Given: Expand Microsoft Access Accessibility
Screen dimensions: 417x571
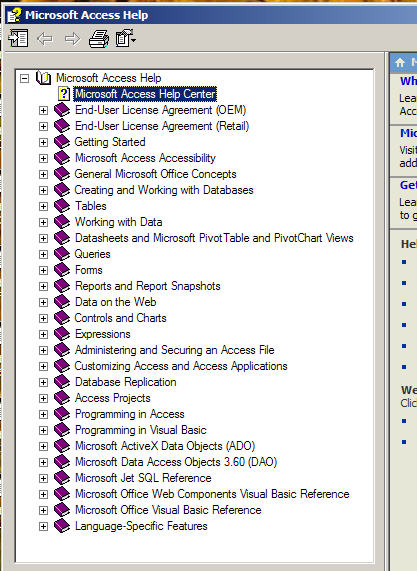Looking at the screenshot, I should pos(43,158).
